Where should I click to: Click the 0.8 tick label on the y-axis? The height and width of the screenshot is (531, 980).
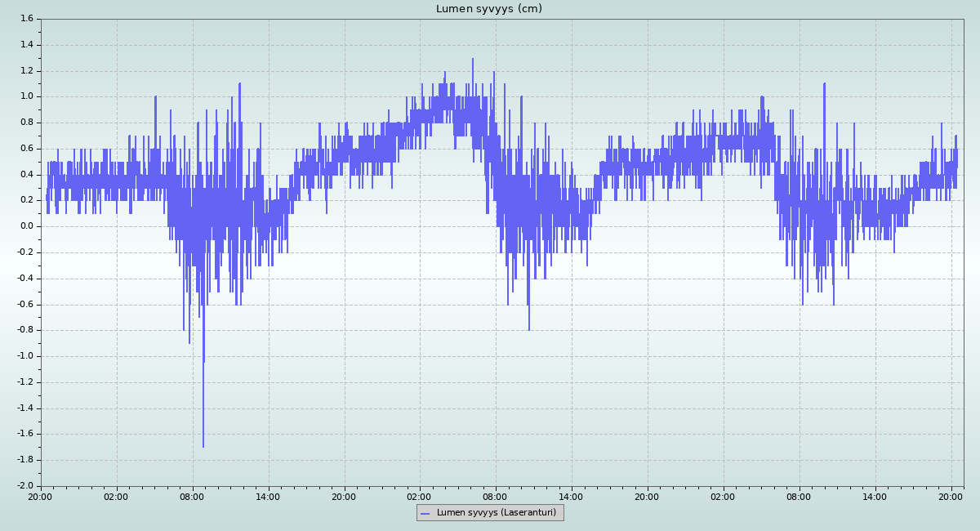point(26,123)
